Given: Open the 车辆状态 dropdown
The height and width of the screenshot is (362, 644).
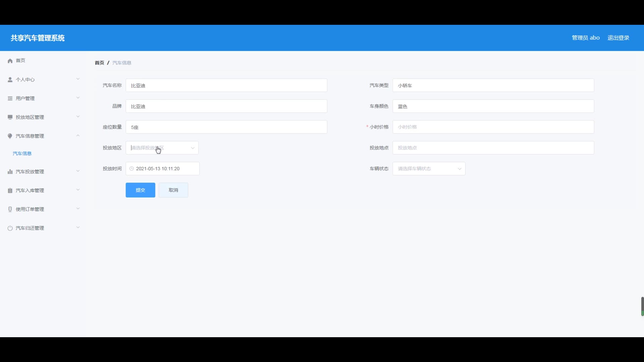Looking at the screenshot, I should point(429,169).
